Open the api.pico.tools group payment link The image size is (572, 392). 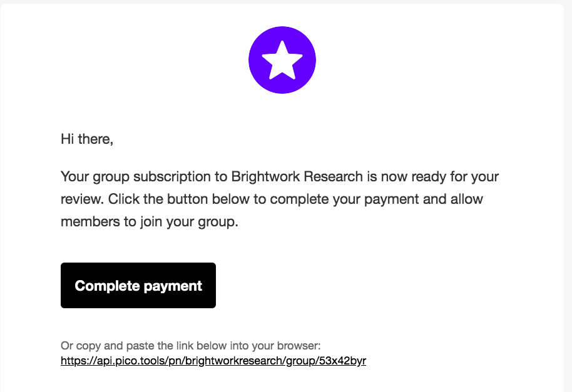213,361
